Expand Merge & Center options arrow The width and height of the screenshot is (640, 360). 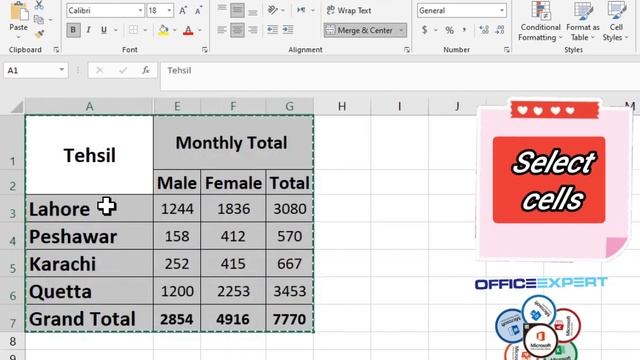pyautogui.click(x=402, y=30)
